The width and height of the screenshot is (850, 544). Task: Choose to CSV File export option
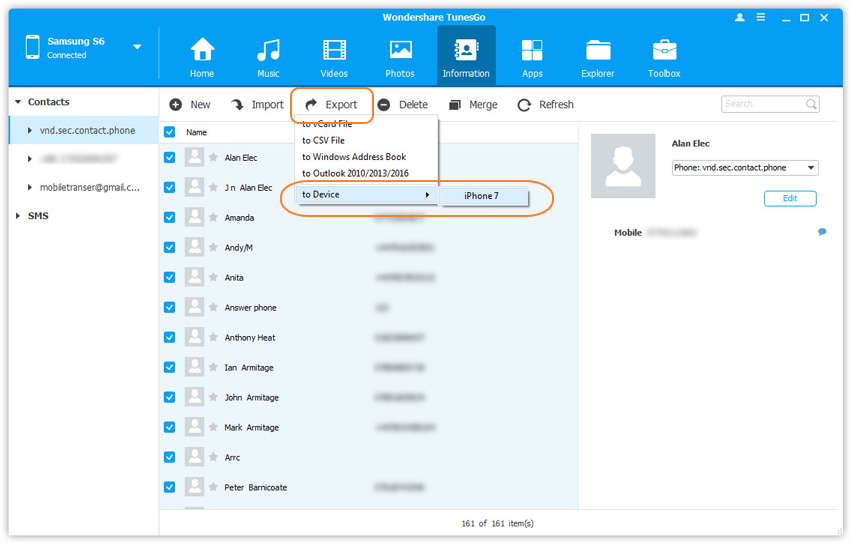[x=323, y=141]
